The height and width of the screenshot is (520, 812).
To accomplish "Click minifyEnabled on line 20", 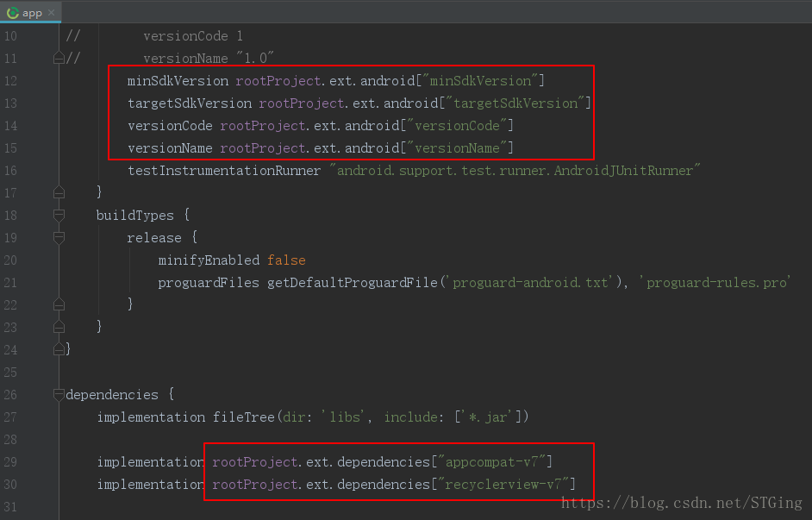I will pos(209,260).
